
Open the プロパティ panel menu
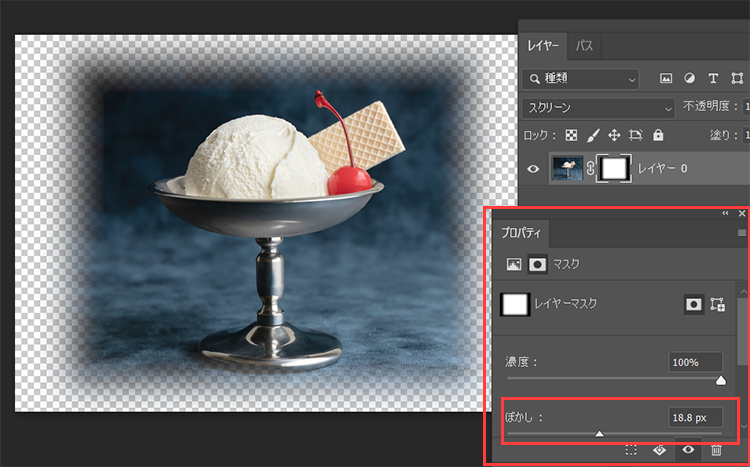point(742,234)
